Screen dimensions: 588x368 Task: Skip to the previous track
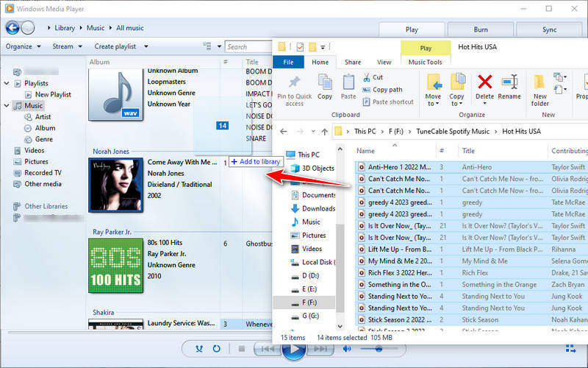[x=268, y=349]
